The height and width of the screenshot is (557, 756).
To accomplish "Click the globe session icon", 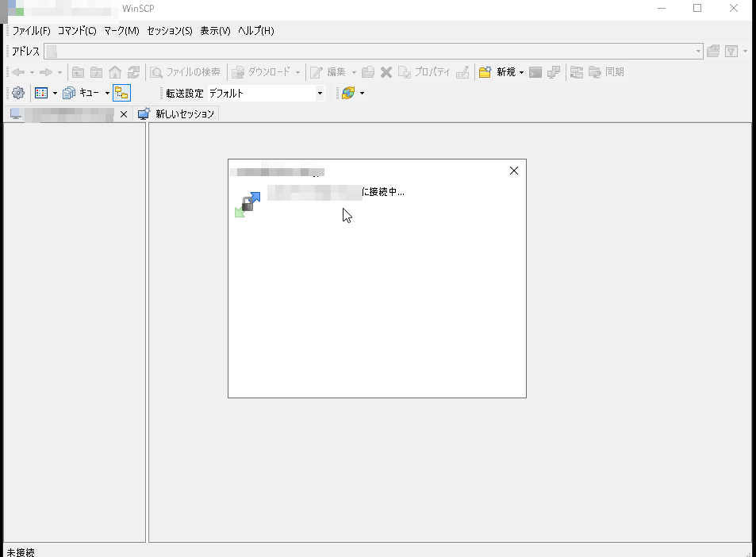I will (347, 93).
